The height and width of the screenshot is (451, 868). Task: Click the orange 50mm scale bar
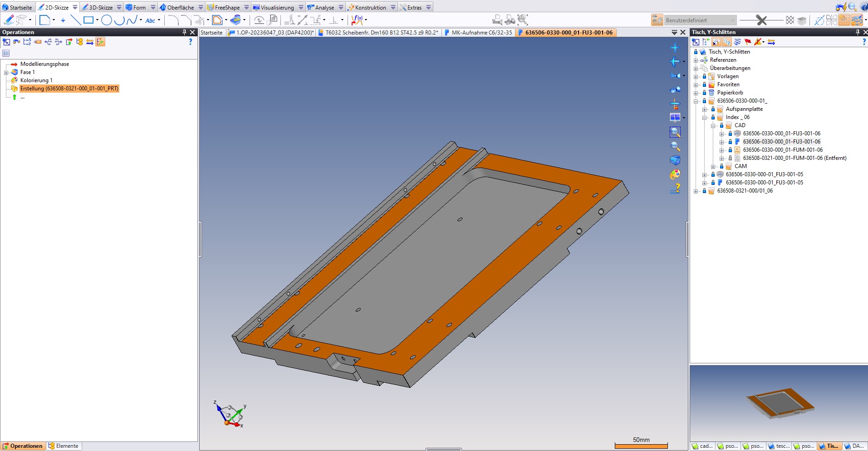[641, 446]
